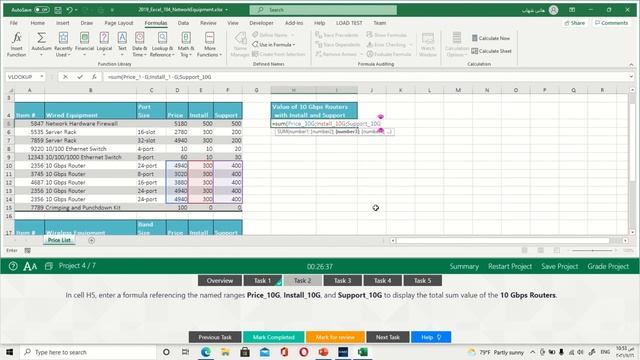Screen dimensions: 640x360
Task: Click the Calculate Now icon
Action: click(475, 38)
